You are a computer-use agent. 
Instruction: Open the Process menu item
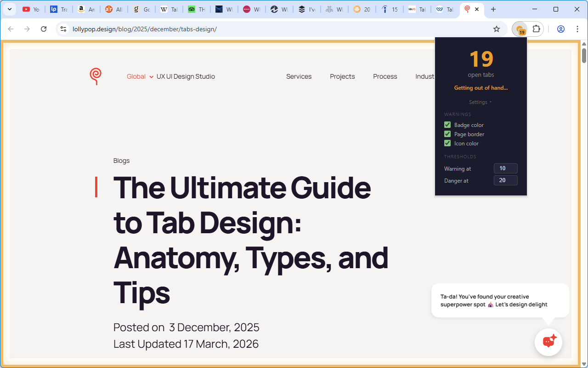tap(385, 76)
